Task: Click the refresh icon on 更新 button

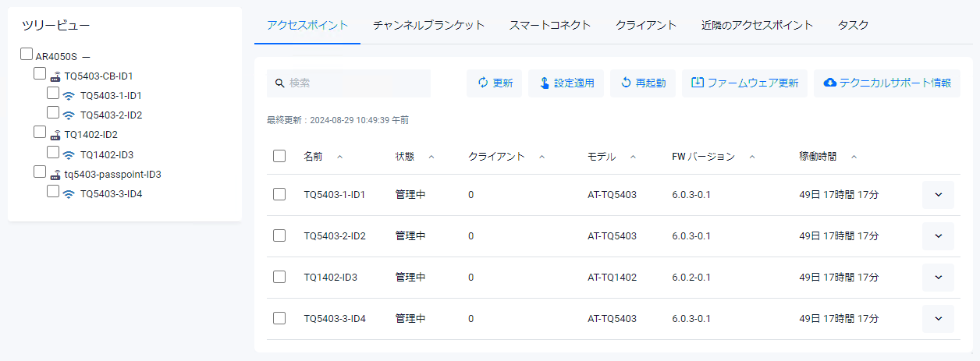Action: click(483, 83)
